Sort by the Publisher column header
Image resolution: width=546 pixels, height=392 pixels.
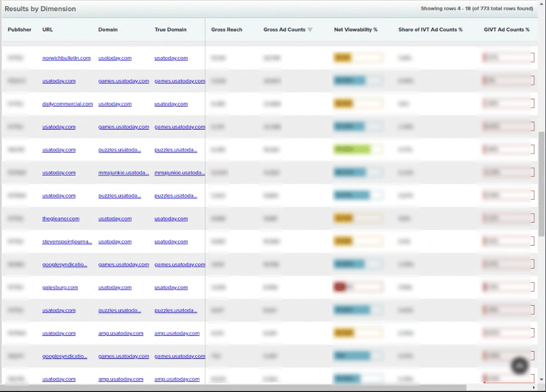coord(20,30)
